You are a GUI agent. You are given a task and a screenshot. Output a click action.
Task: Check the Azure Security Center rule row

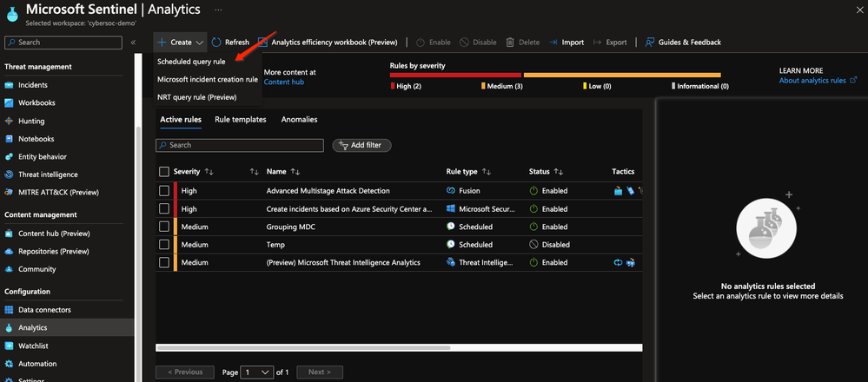coord(164,209)
